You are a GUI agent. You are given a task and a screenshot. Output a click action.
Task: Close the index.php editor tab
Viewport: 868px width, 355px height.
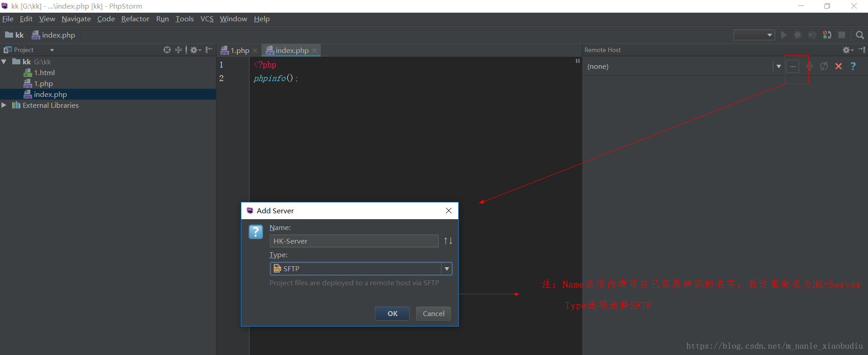click(x=314, y=51)
